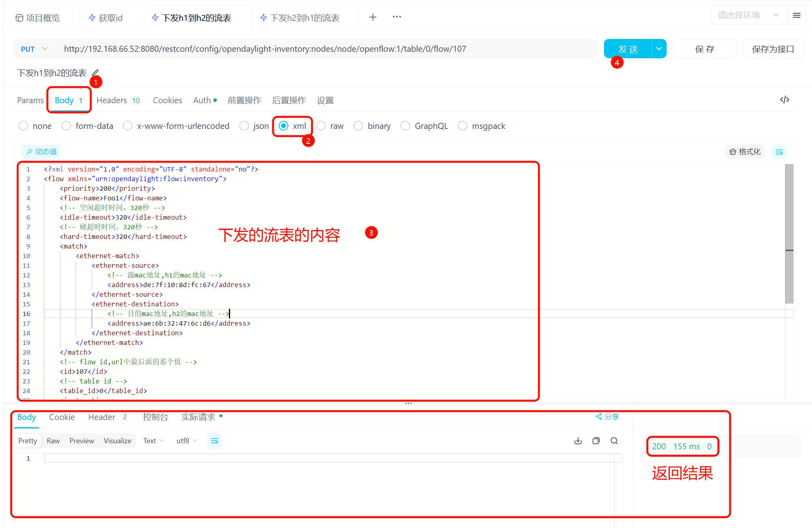The height and width of the screenshot is (528, 812).
Task: Open the utf8 encoding dropdown
Action: pos(187,441)
